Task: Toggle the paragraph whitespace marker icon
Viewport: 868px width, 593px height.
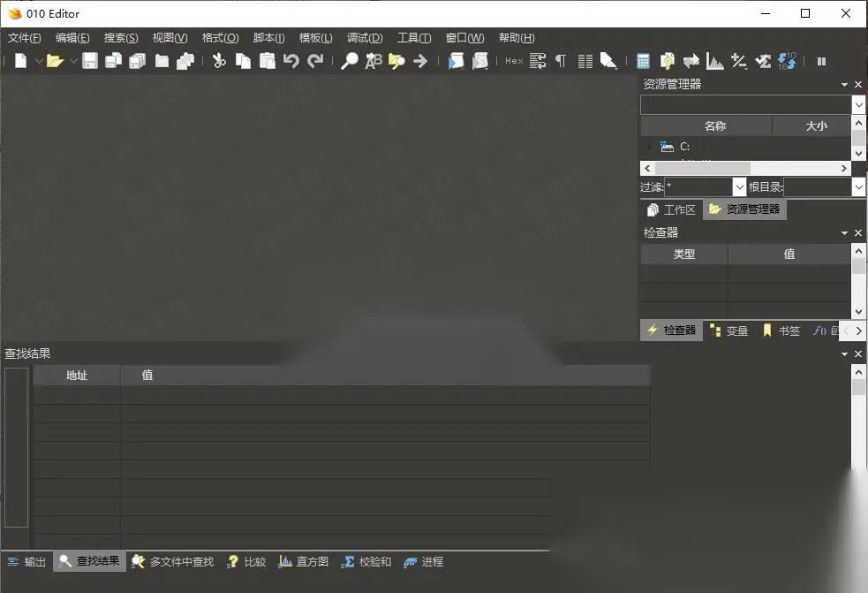Action: 561,61
